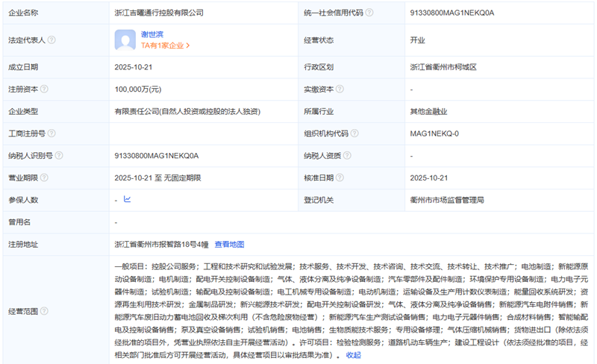Click the legal representative avatar image
Viewport: 597px width, 364px height.
tap(125, 40)
